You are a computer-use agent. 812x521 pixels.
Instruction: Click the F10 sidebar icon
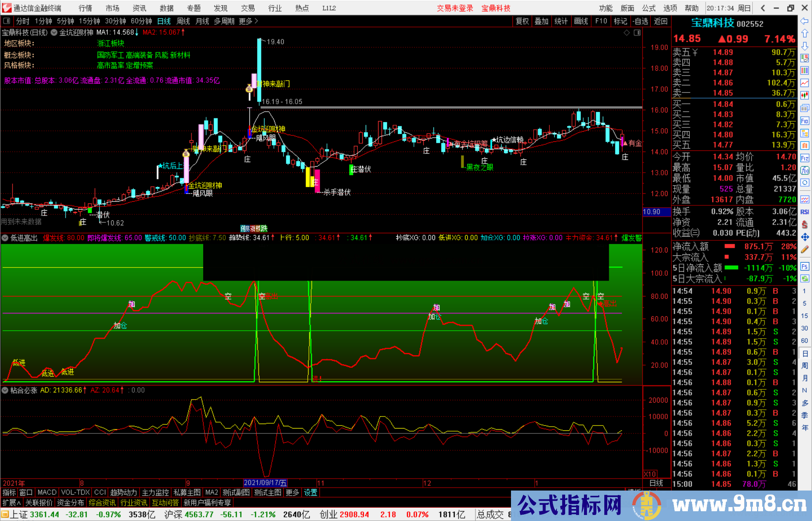804,121
